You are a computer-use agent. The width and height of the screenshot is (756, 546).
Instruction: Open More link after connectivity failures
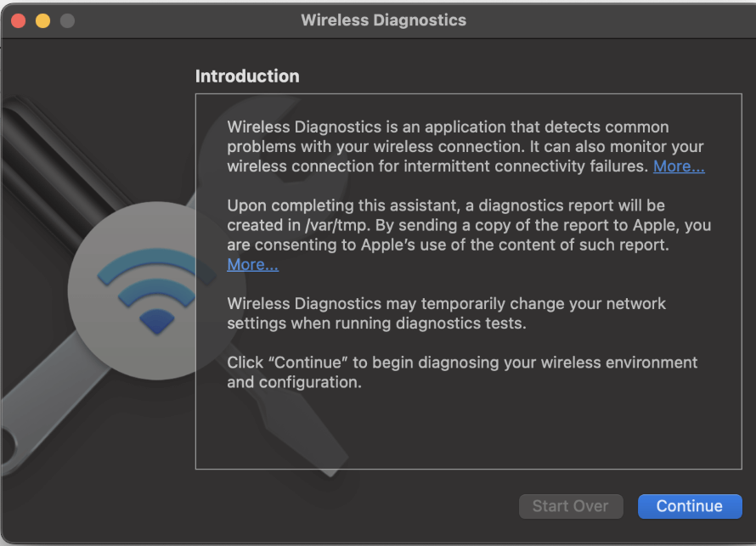(x=679, y=166)
